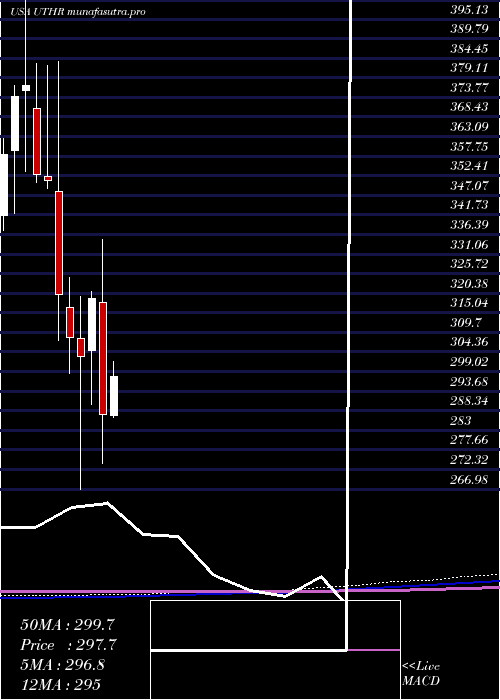Click the white candle body near 368
Screen dimensions: 500x700
pos(15,123)
